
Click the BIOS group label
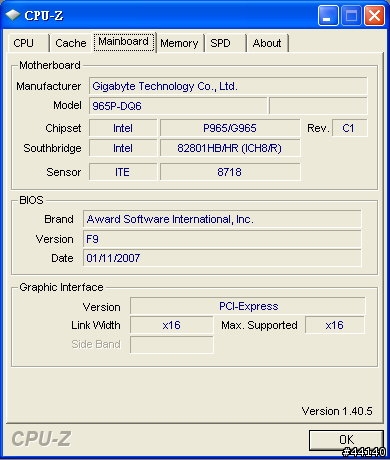point(31,200)
